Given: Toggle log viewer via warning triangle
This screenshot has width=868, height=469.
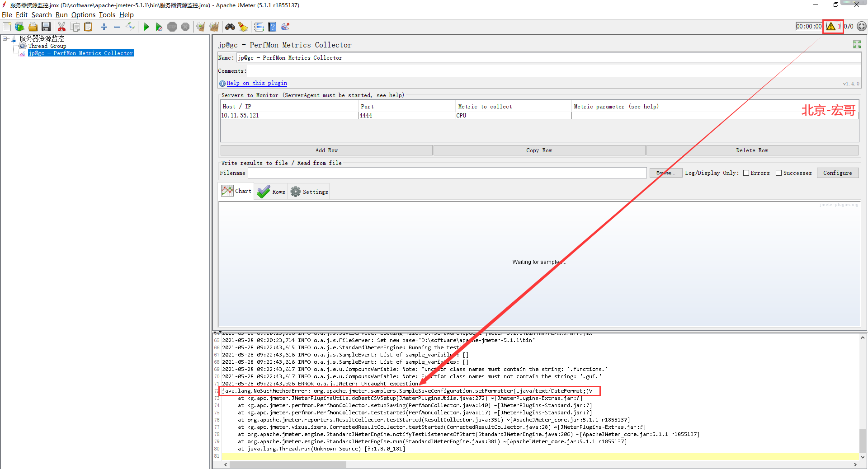Looking at the screenshot, I should (x=831, y=26).
